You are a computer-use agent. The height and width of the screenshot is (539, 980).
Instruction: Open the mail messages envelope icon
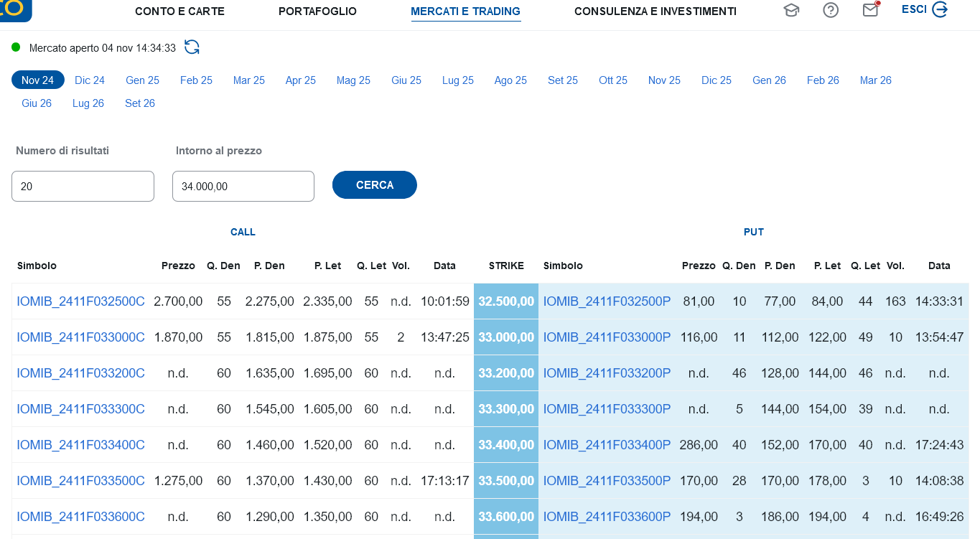pyautogui.click(x=871, y=9)
